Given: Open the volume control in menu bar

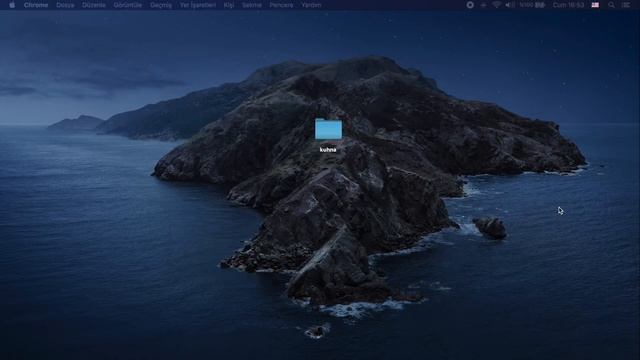Looking at the screenshot, I should coord(510,5).
